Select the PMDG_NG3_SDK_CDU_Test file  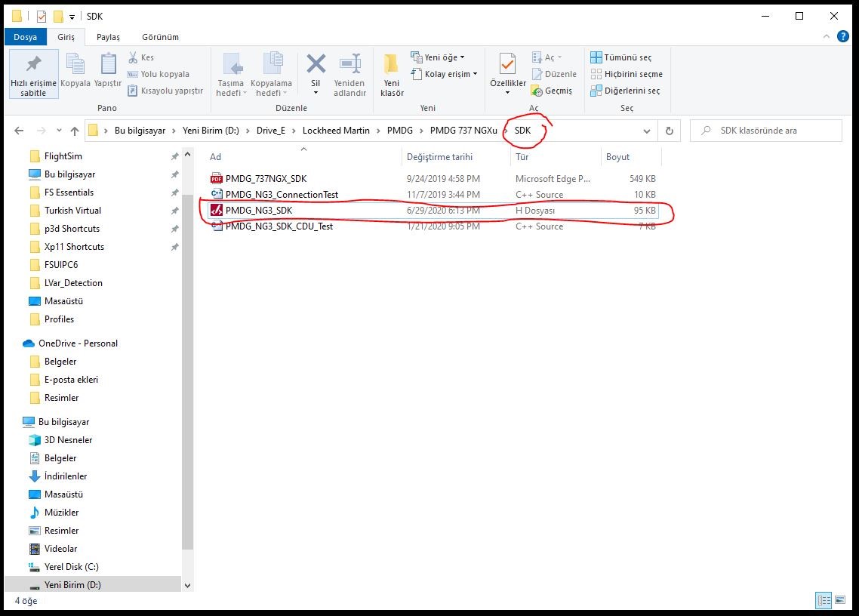click(x=433, y=226)
